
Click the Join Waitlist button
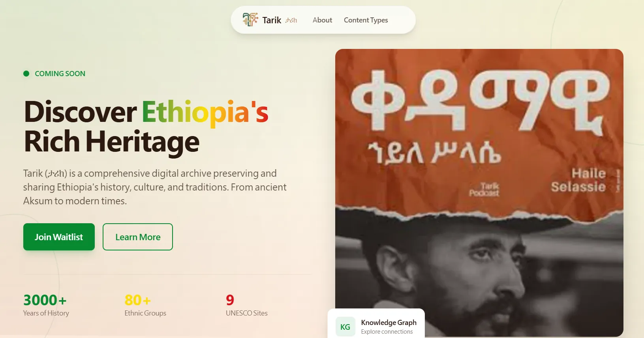(59, 237)
